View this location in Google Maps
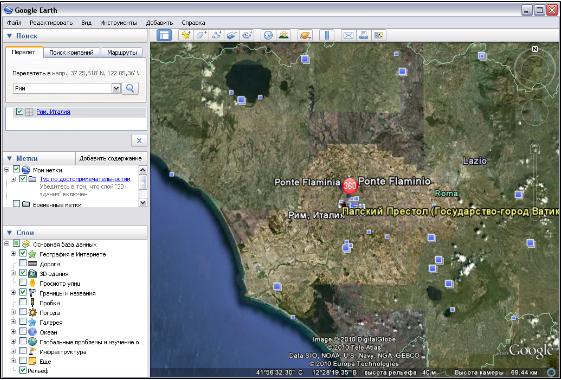The image size is (561, 380). click(x=379, y=35)
